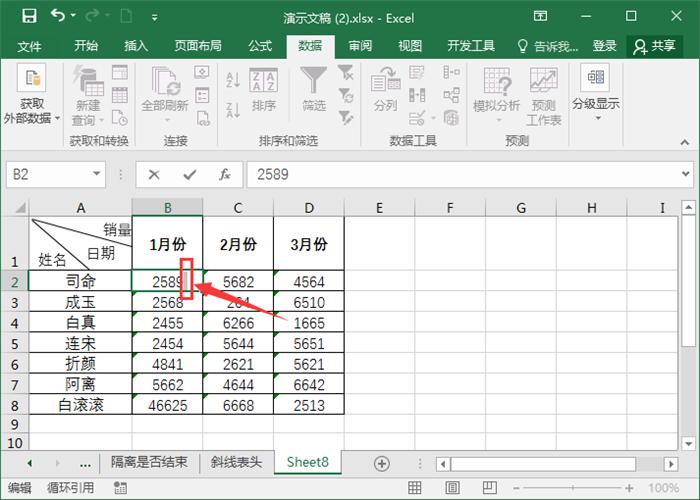Switch to the 斜线表头 sheet tab
This screenshot has width=700, height=500.
pyautogui.click(x=236, y=462)
